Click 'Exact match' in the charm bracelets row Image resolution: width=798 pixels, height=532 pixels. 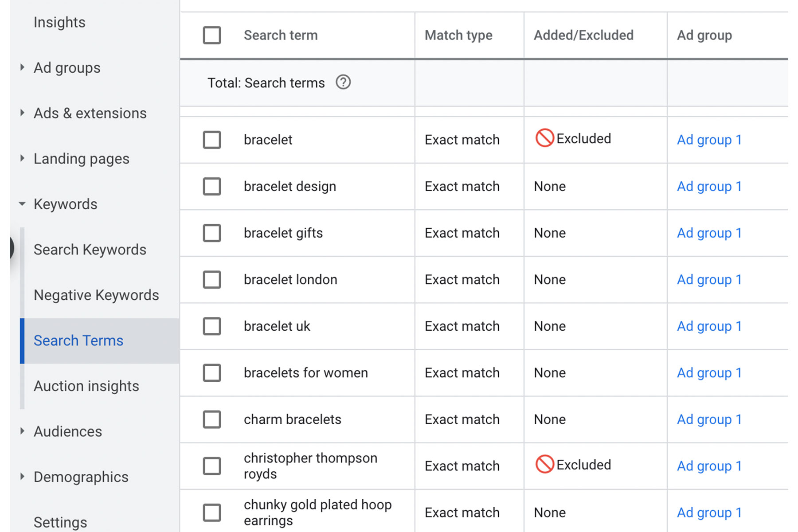(x=462, y=419)
